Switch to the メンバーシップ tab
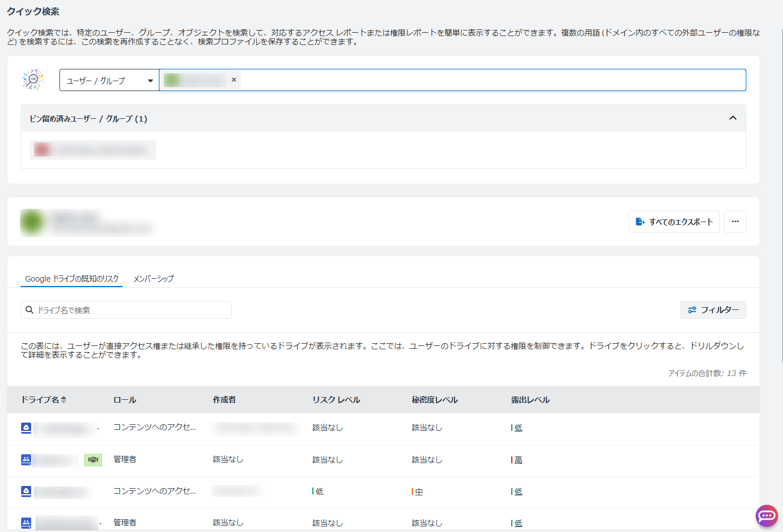Screen dimensions: 783x532 153,279
